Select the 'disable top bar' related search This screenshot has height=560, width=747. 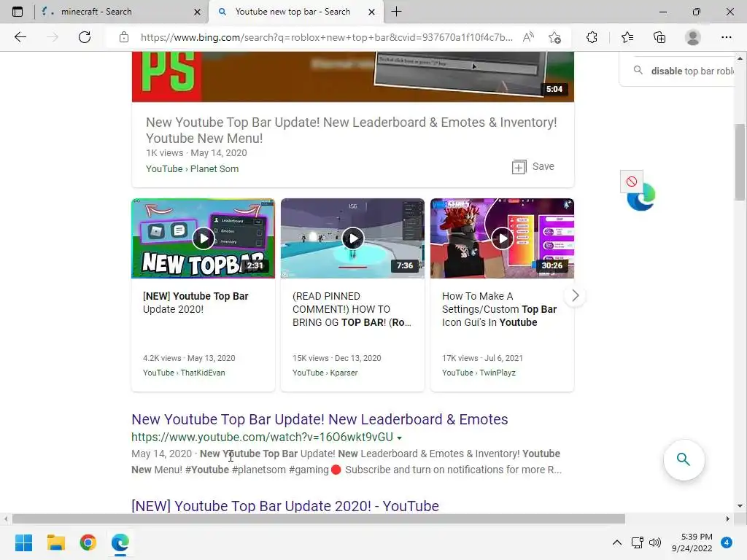pos(686,71)
